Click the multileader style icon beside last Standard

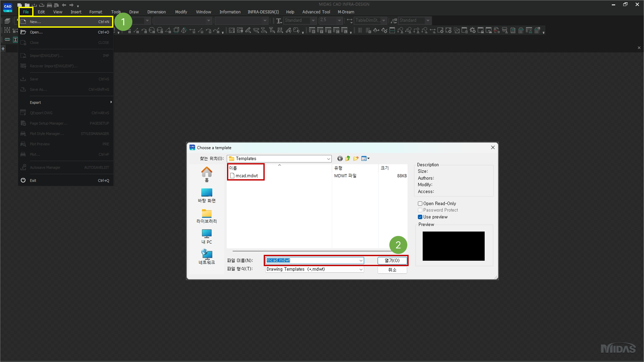(x=394, y=21)
